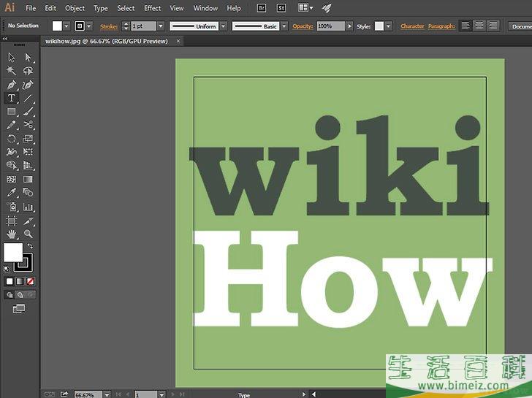Select the Mesh tool
This screenshot has width=532, height=398.
pos(12,180)
